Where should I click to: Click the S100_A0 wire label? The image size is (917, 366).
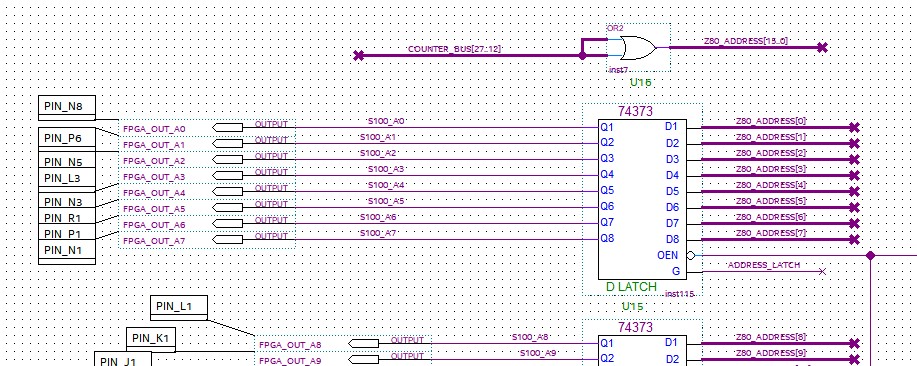point(387,121)
